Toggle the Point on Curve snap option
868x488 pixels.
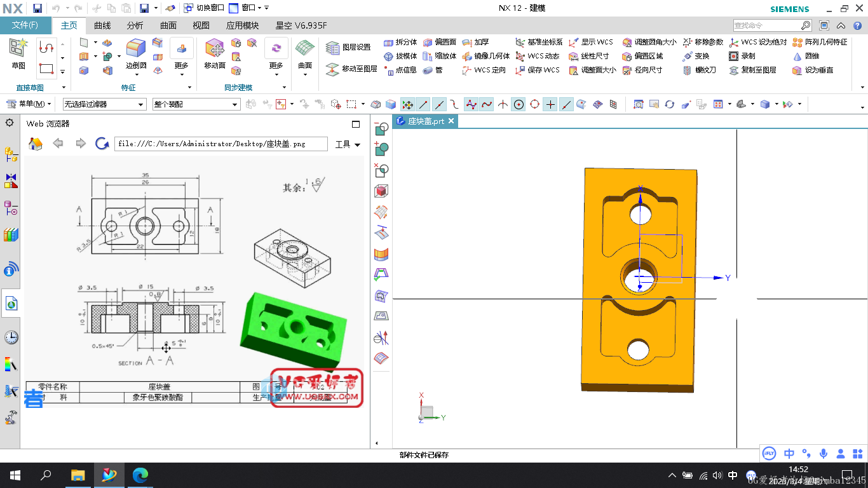click(566, 104)
